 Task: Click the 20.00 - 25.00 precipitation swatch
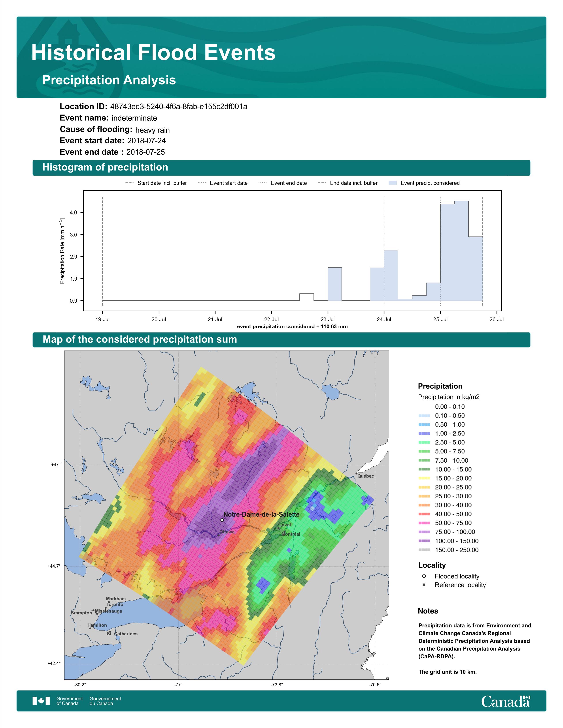click(424, 487)
